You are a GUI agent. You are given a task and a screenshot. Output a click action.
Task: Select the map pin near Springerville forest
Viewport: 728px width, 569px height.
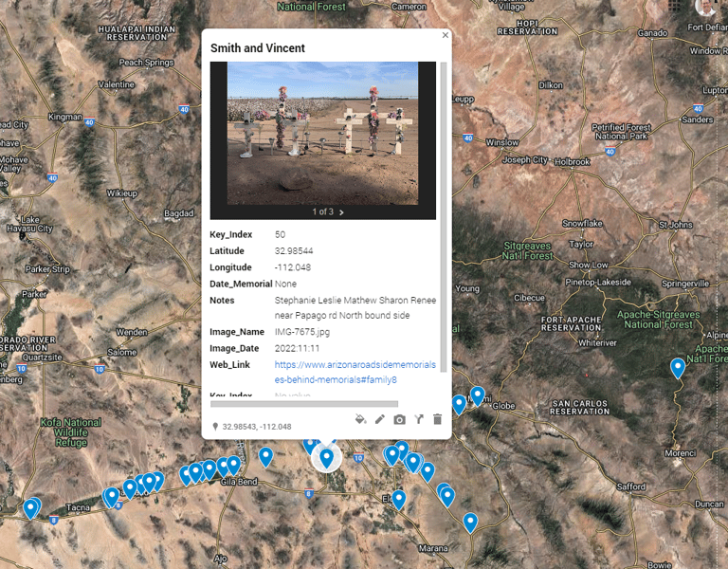point(678,368)
